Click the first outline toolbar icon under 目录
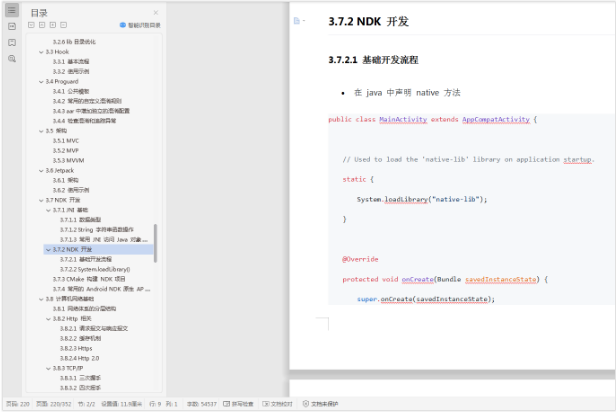616x412 pixels. (31, 25)
